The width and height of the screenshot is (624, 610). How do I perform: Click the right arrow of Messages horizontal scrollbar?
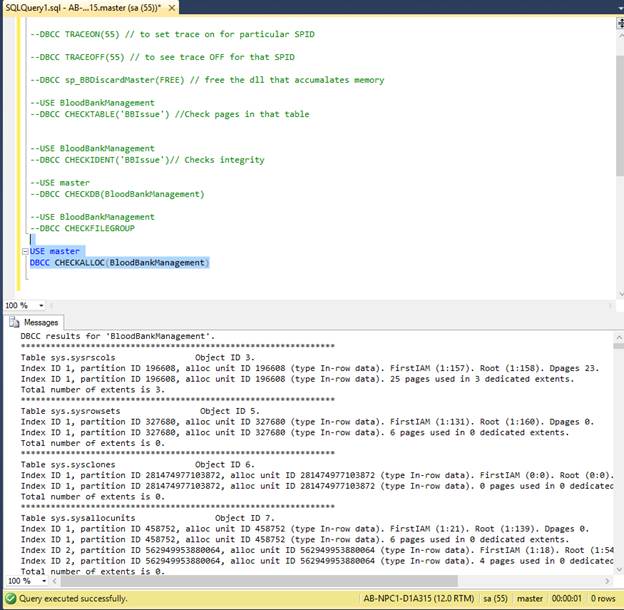click(607, 581)
